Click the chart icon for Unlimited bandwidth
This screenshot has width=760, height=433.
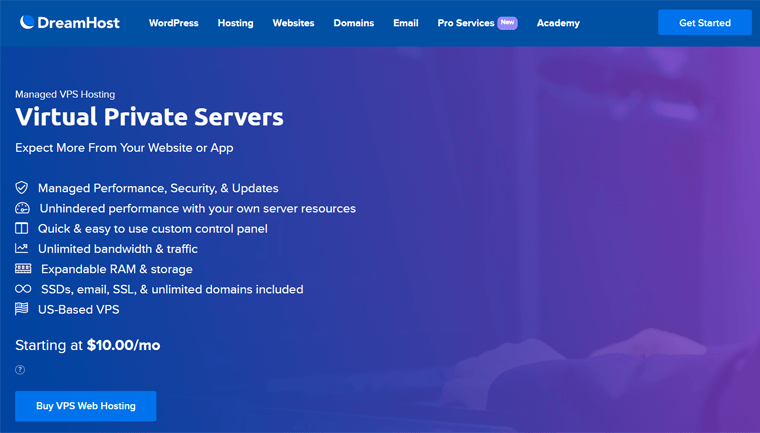coord(22,248)
